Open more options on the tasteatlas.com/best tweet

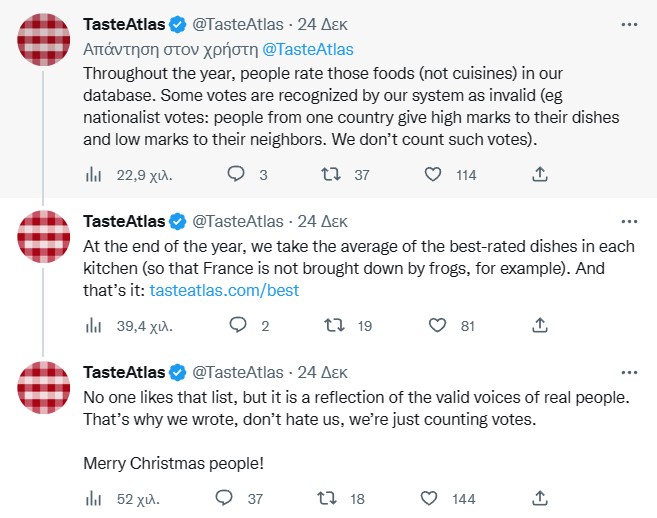[628, 219]
